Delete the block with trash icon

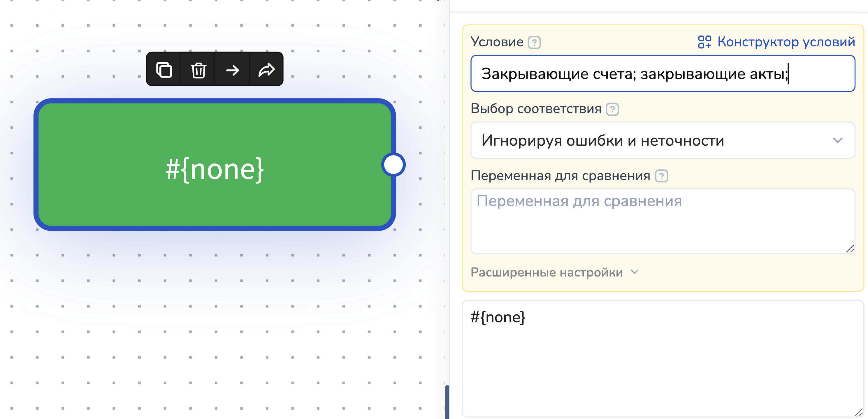coord(198,70)
